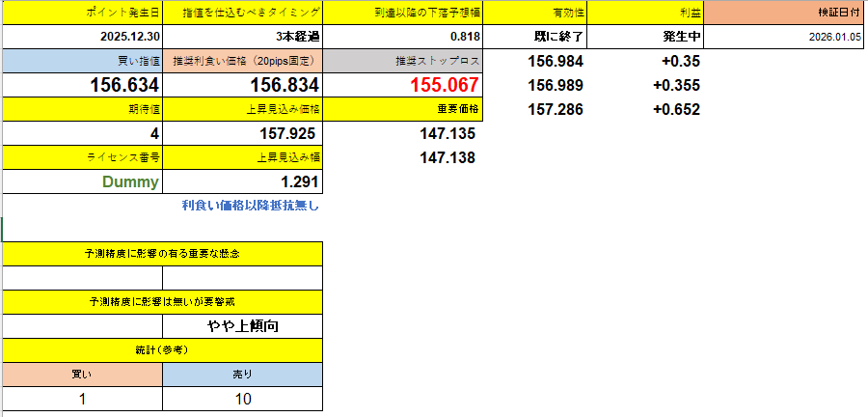Select the 売り statistics label cell
868x417 pixels.
(243, 375)
